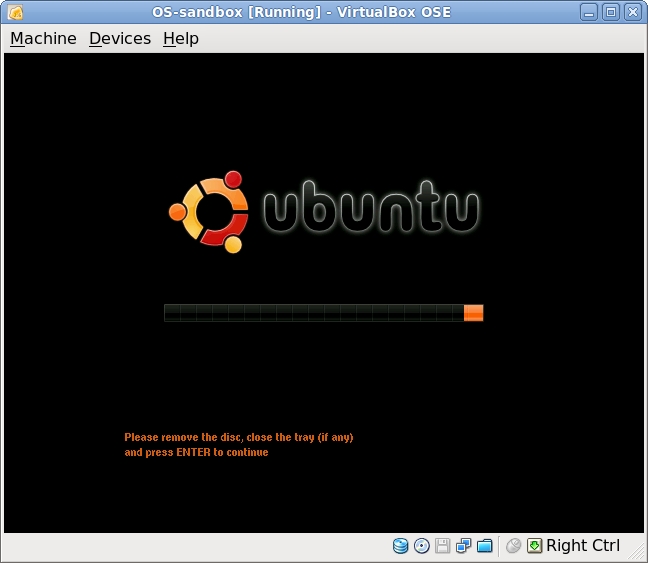Close the OS-sandbox VirtualBox window
This screenshot has width=648, height=563.
pyautogui.click(x=633, y=12)
